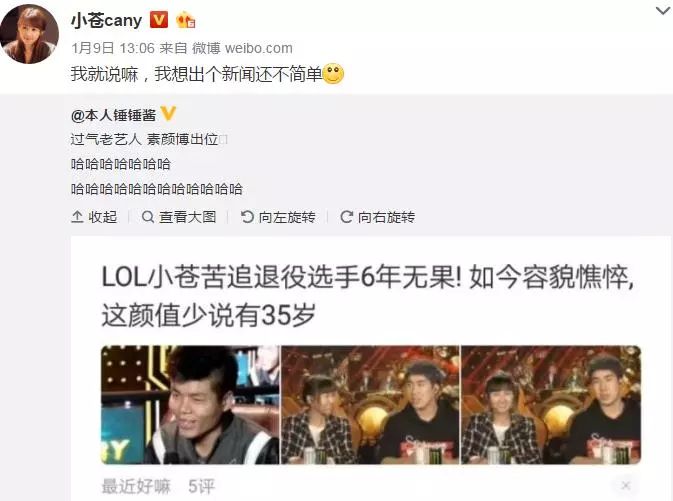Open the @本人锤锤酱 reposted author link
673x501 pixels.
pyautogui.click(x=113, y=115)
